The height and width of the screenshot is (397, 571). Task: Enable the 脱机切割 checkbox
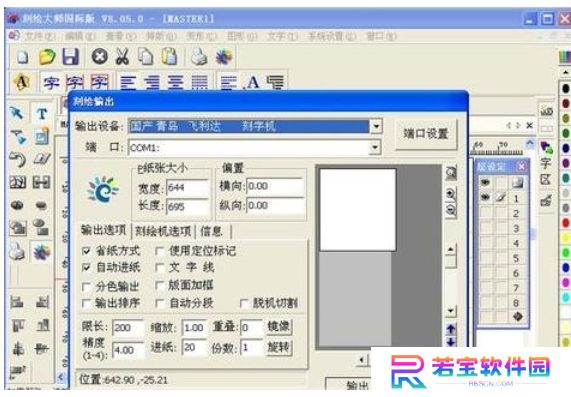point(244,303)
